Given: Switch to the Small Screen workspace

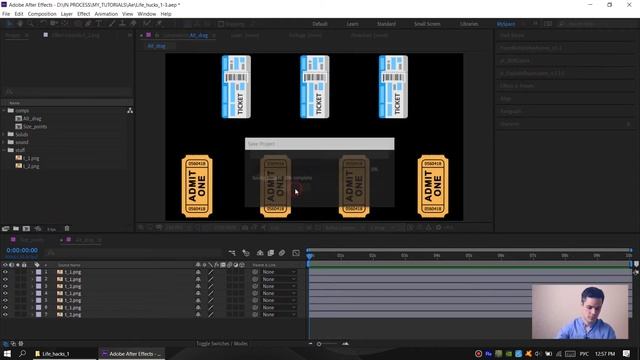Looking at the screenshot, I should pyautogui.click(x=427, y=24).
